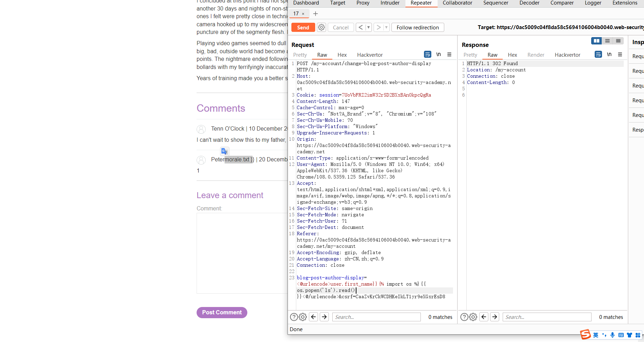Toggle non-printable characters in Request editor

coord(438,54)
